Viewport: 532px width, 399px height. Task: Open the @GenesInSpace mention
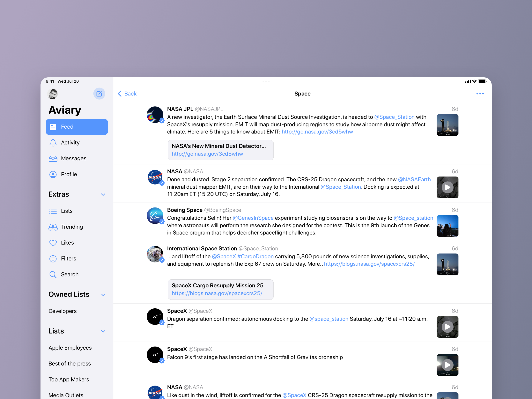253,218
